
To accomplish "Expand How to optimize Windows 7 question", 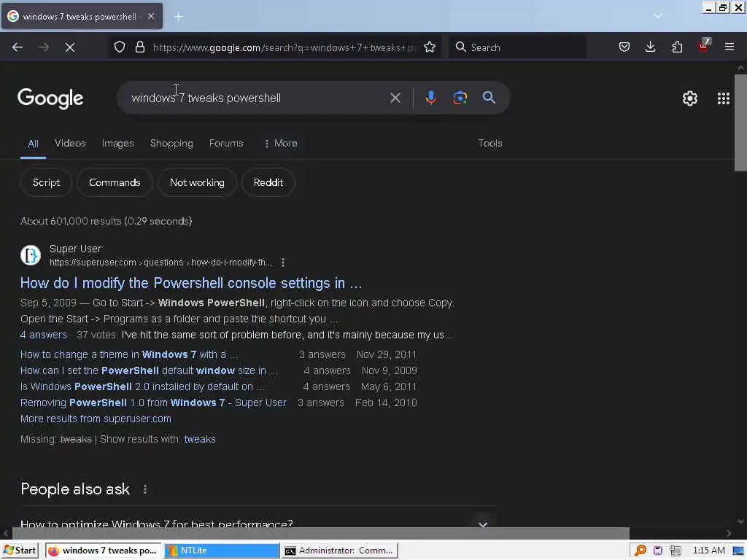I will (x=259, y=524).
